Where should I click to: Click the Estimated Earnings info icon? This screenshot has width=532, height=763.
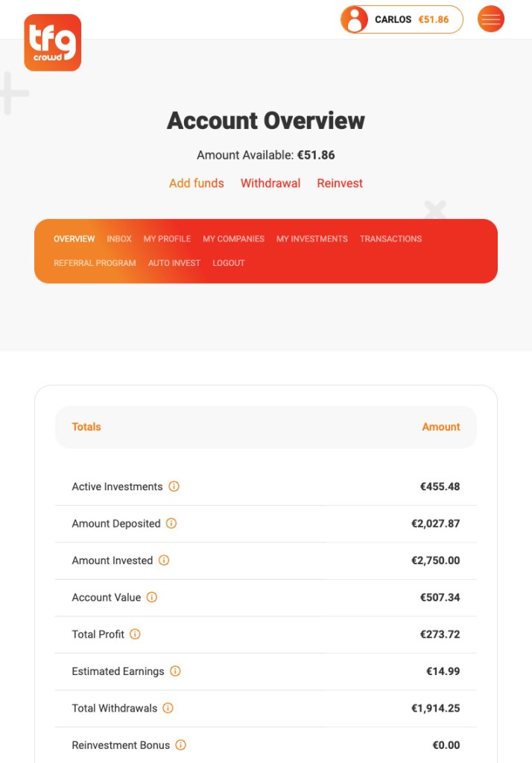click(176, 671)
